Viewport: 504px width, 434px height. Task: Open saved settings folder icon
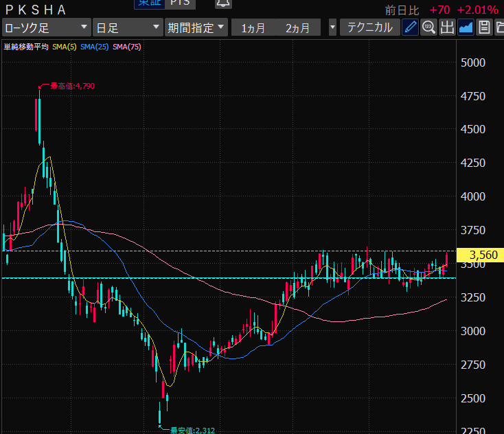499,27
